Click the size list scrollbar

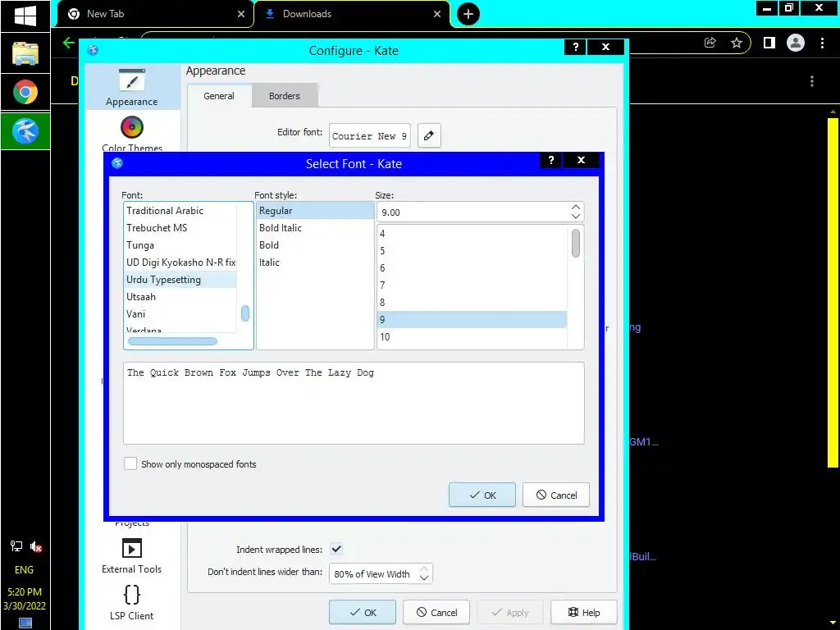click(x=575, y=243)
